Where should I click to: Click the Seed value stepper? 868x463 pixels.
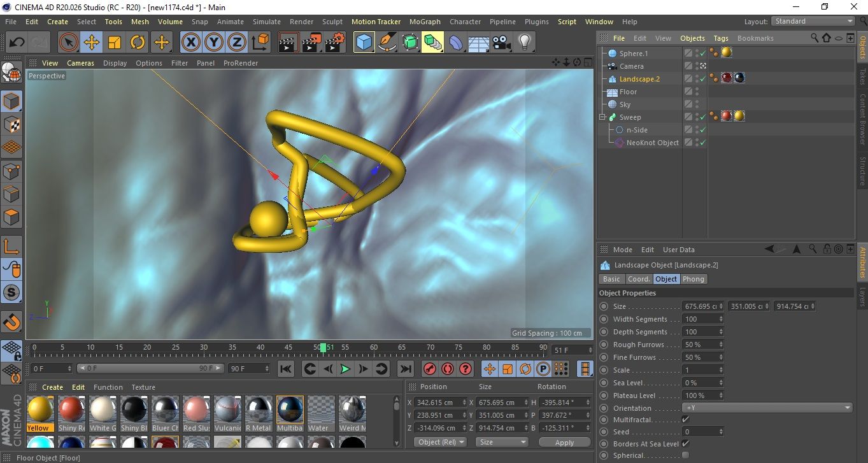pyautogui.click(x=721, y=432)
